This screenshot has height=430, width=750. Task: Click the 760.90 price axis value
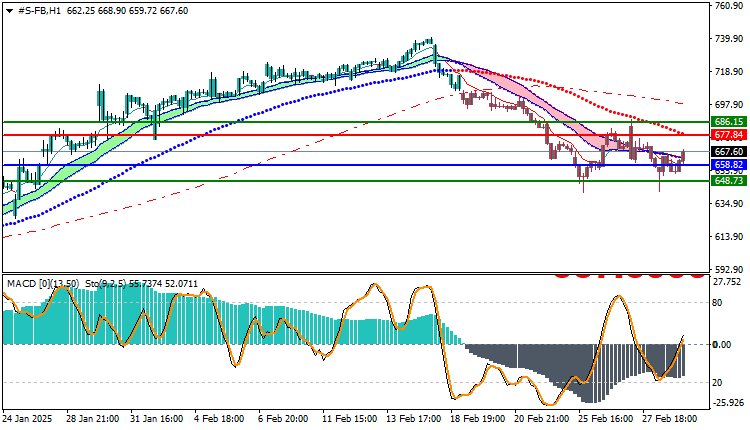(728, 6)
